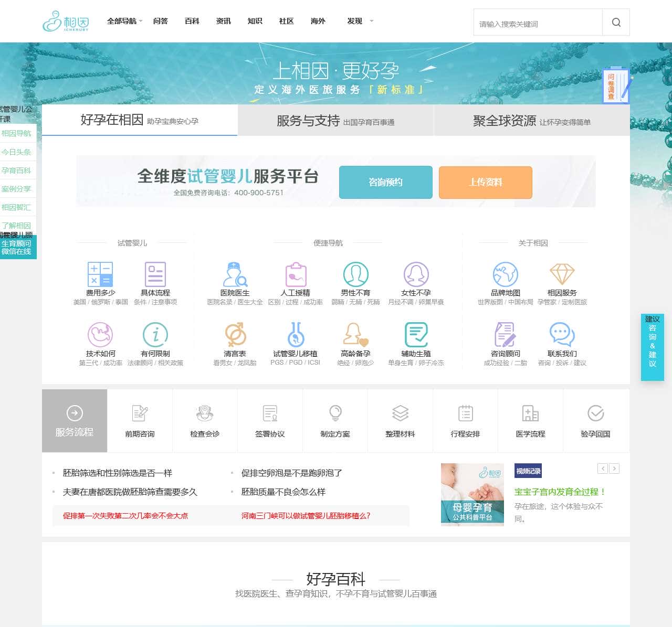Image resolution: width=672 pixels, height=627 pixels.
Task: Expand the 发现 dropdown menu
Action: click(x=360, y=21)
